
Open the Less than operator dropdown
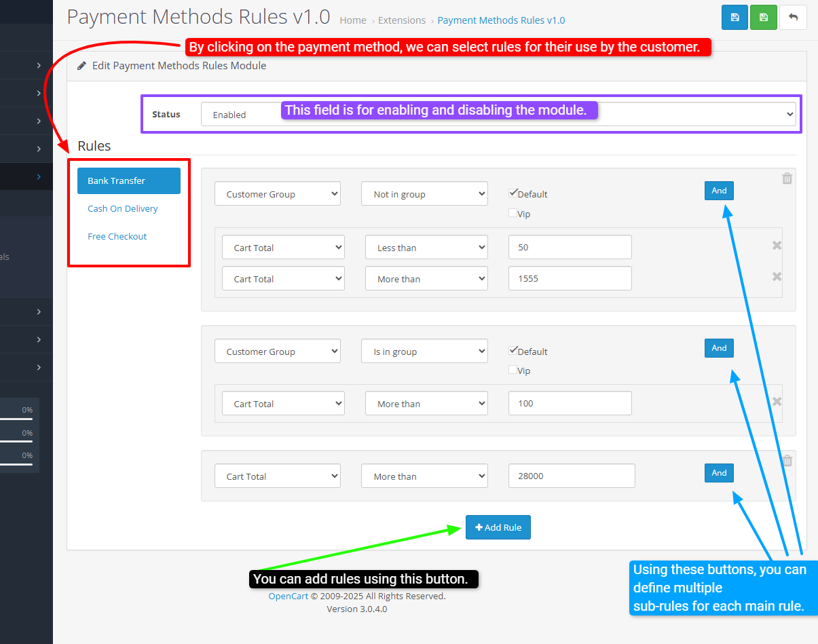point(426,248)
